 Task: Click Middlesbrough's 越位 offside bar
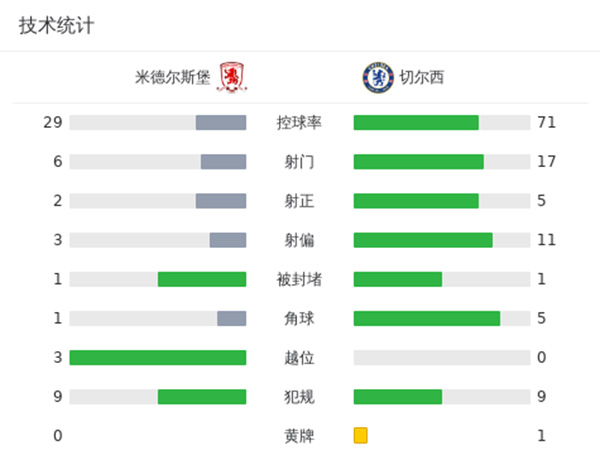158,357
